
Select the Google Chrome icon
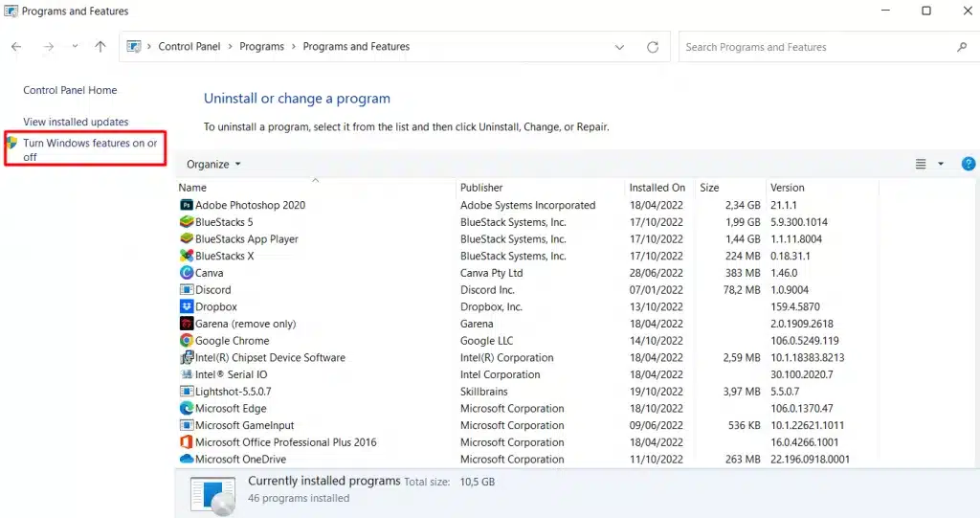[x=187, y=341]
